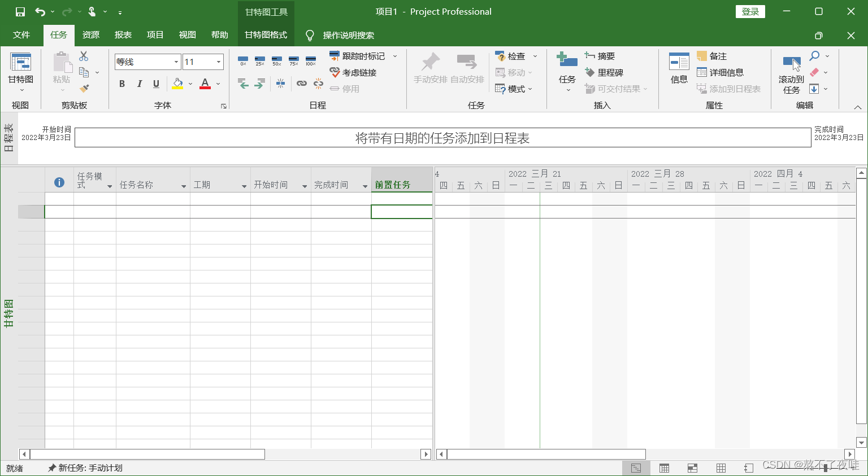The height and width of the screenshot is (476, 868).
Task: Switch to the 项目 ribbon tab
Action: click(155, 35)
